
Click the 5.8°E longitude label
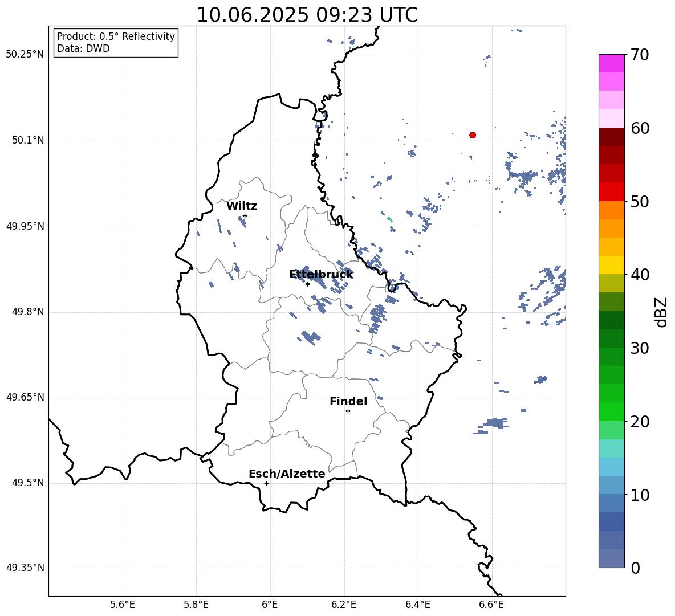pyautogui.click(x=196, y=605)
